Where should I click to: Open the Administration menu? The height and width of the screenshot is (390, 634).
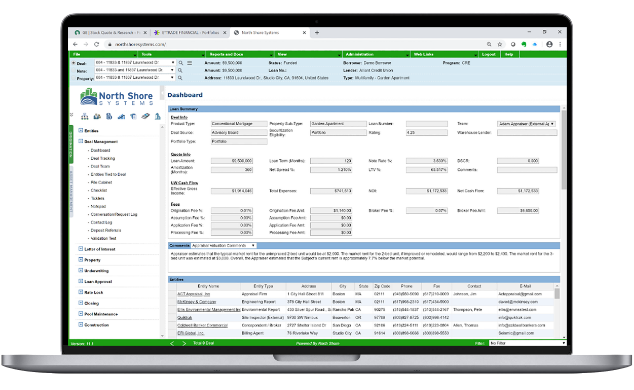376,54
